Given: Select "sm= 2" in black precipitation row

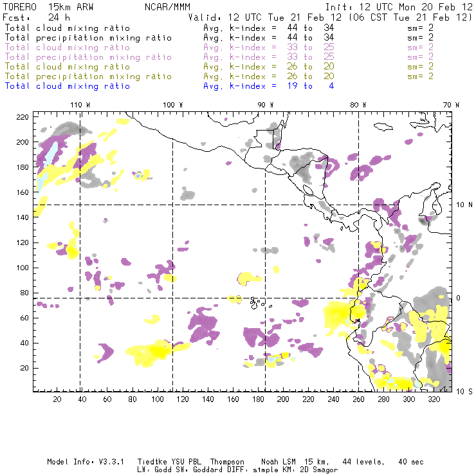Looking at the screenshot, I should (421, 38).
